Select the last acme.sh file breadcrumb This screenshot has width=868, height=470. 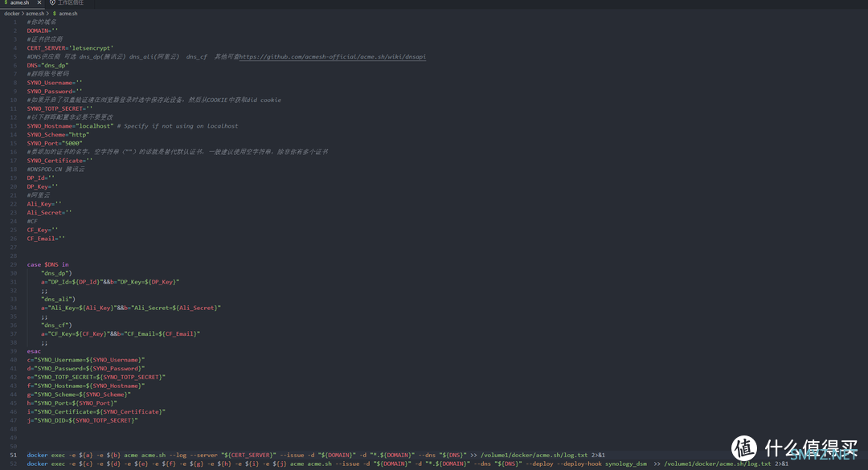[68, 14]
